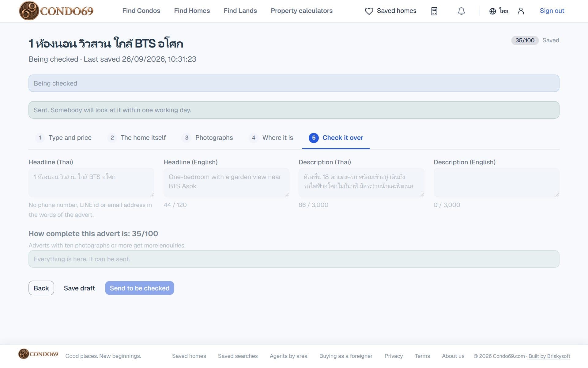The width and height of the screenshot is (588, 368).
Task: Click 'Sent. Somebody will look at it' notice
Action: coord(294,110)
